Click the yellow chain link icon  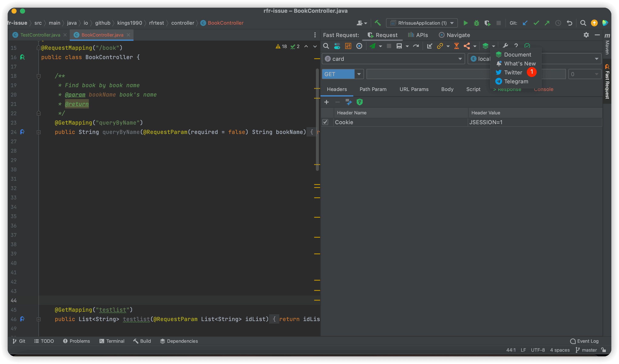point(440,46)
